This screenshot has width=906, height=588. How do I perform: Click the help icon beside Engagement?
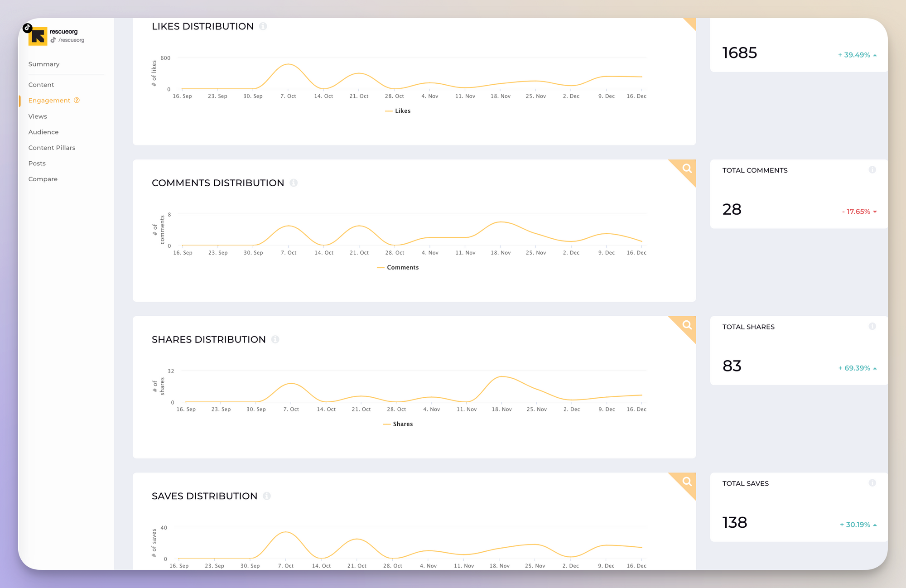tap(77, 101)
